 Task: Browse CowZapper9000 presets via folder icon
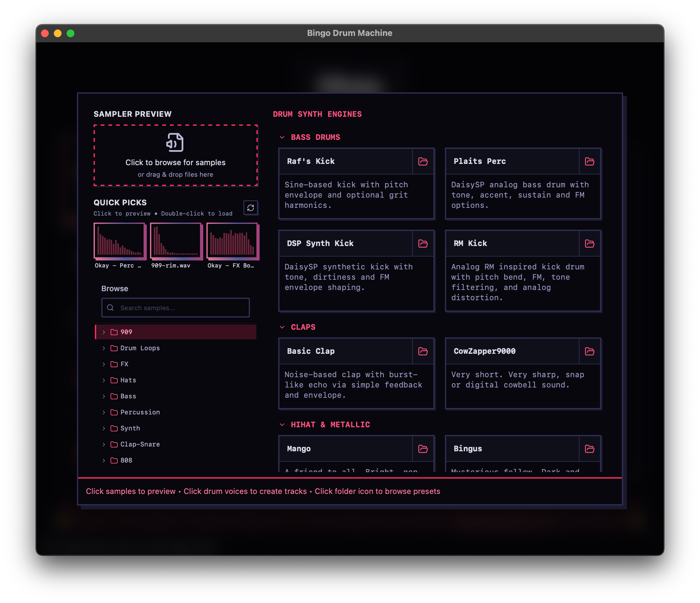[x=589, y=352]
